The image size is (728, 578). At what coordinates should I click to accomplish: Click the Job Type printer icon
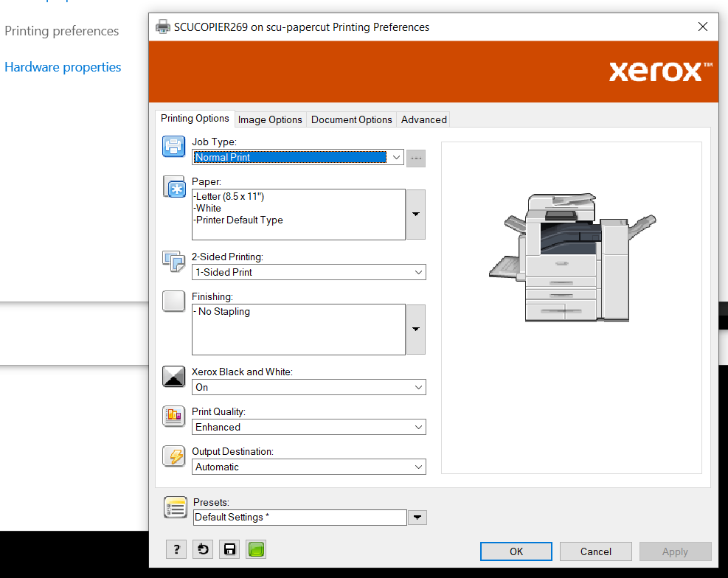pyautogui.click(x=173, y=147)
